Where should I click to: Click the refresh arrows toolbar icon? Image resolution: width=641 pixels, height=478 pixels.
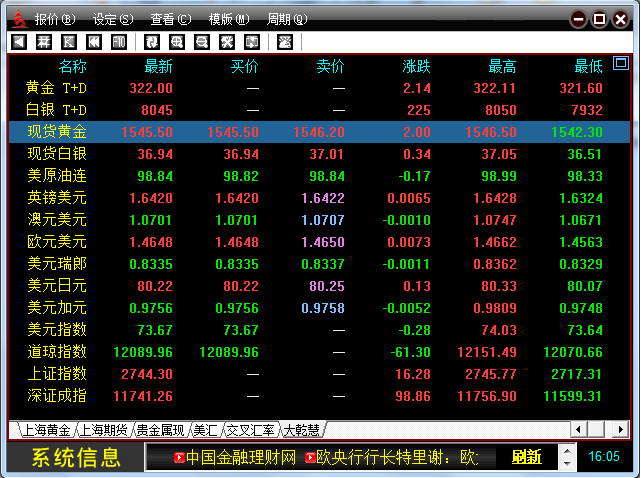click(x=152, y=42)
